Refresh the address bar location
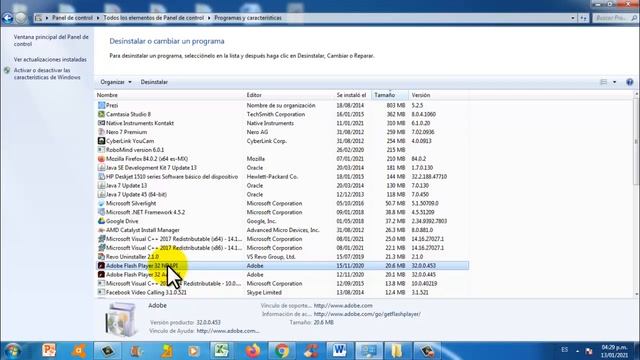Image resolution: width=640 pixels, height=360 pixels. [584, 18]
